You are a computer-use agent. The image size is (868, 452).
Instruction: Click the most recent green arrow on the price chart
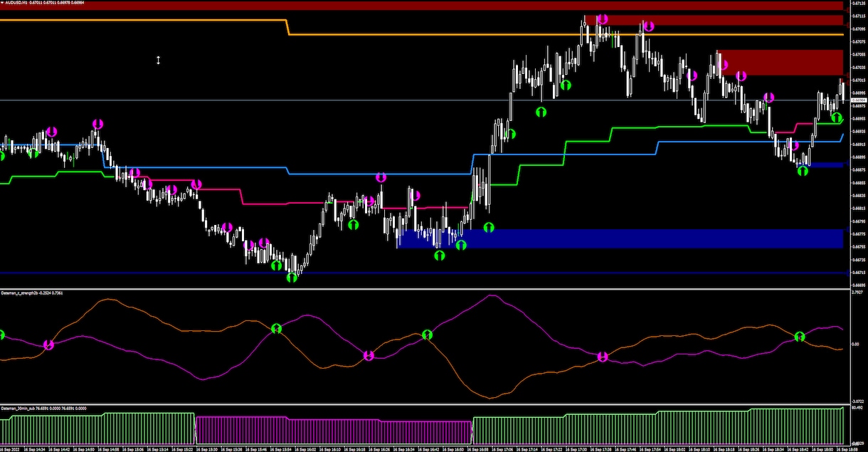(x=837, y=117)
